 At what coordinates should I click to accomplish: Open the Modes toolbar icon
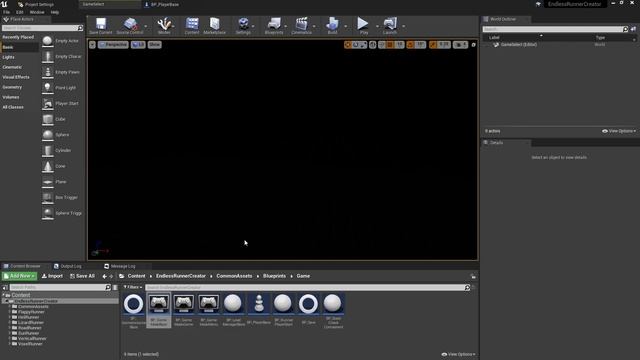(x=164, y=26)
